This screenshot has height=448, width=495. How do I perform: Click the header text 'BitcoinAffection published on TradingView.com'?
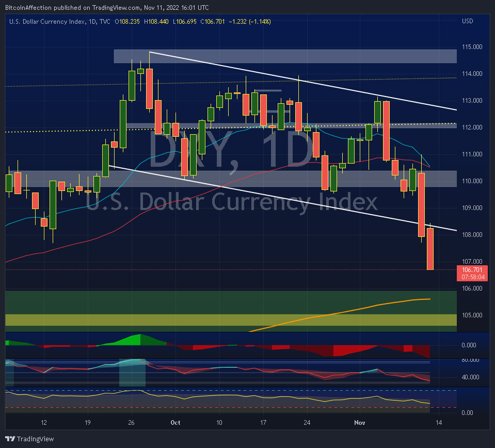73,8
